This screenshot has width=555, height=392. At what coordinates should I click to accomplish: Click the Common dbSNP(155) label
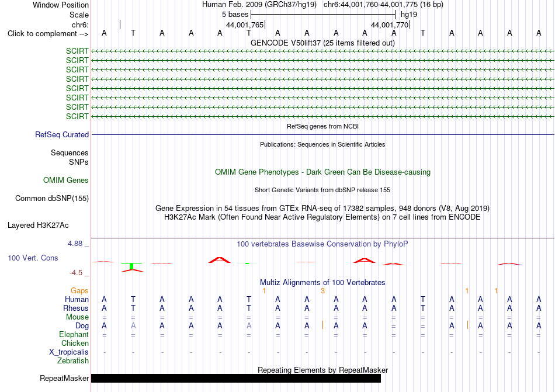[x=52, y=199]
